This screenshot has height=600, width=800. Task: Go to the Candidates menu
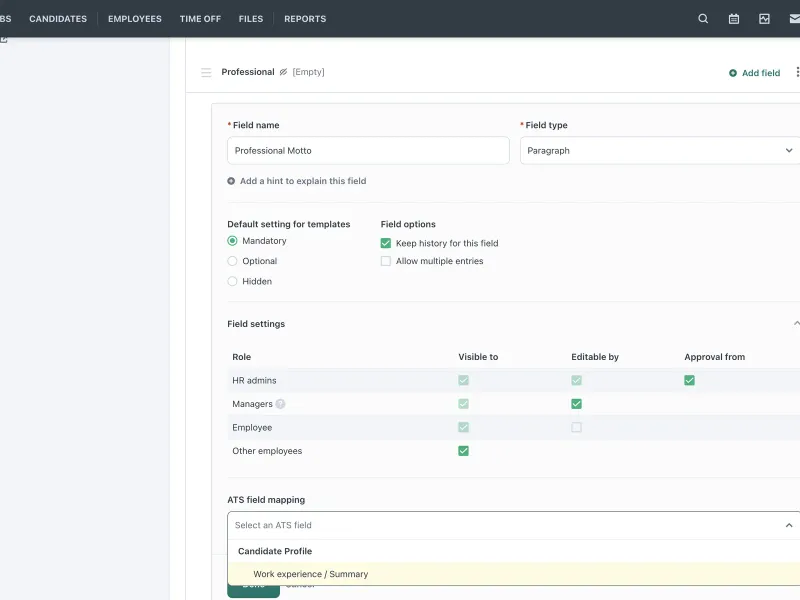click(58, 19)
